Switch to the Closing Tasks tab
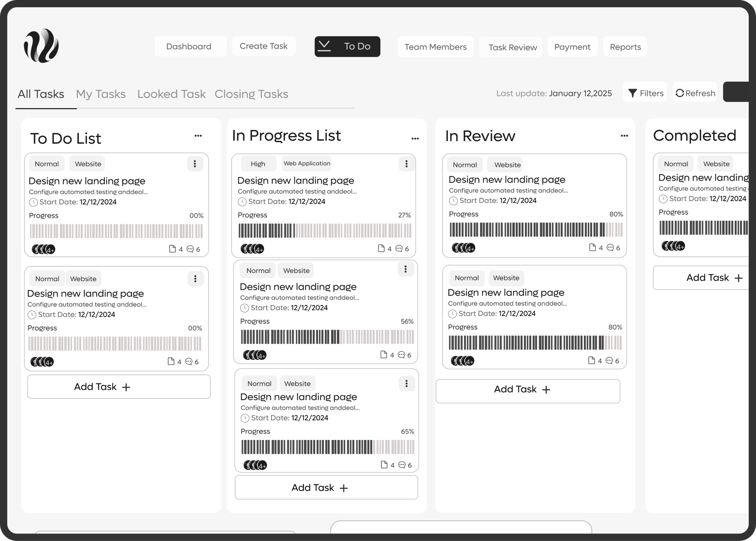Image resolution: width=756 pixels, height=541 pixels. pos(251,94)
